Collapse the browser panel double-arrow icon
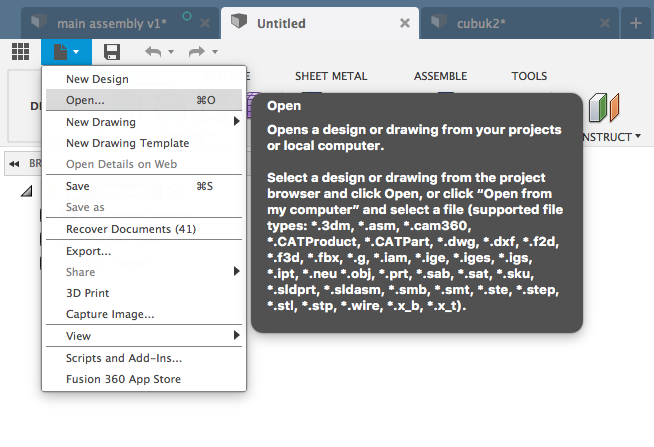Screen dimensions: 654x447 (15, 163)
